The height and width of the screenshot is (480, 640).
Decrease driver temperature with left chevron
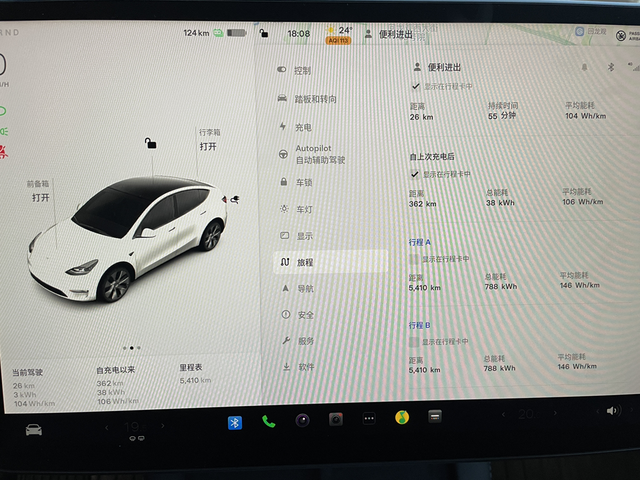coord(107,427)
